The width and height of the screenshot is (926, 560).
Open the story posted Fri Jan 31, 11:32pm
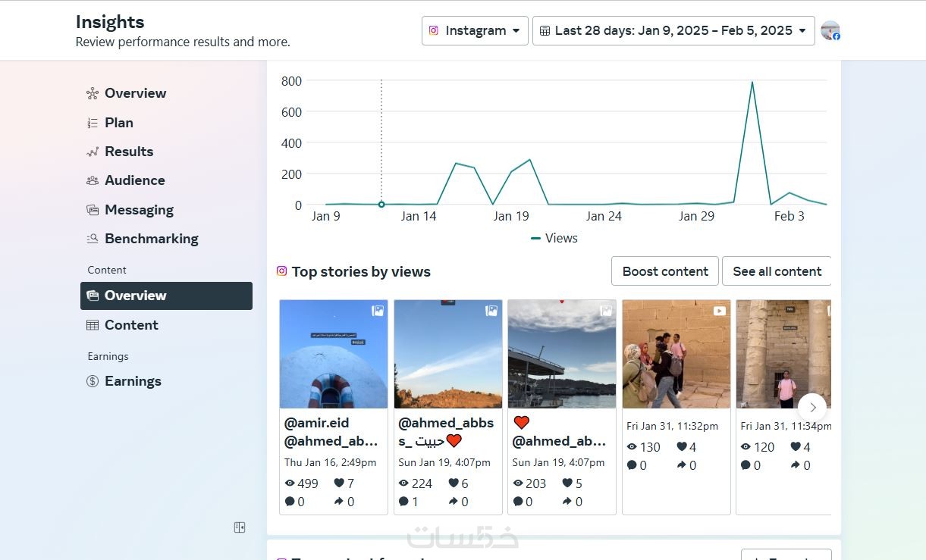pyautogui.click(x=676, y=354)
